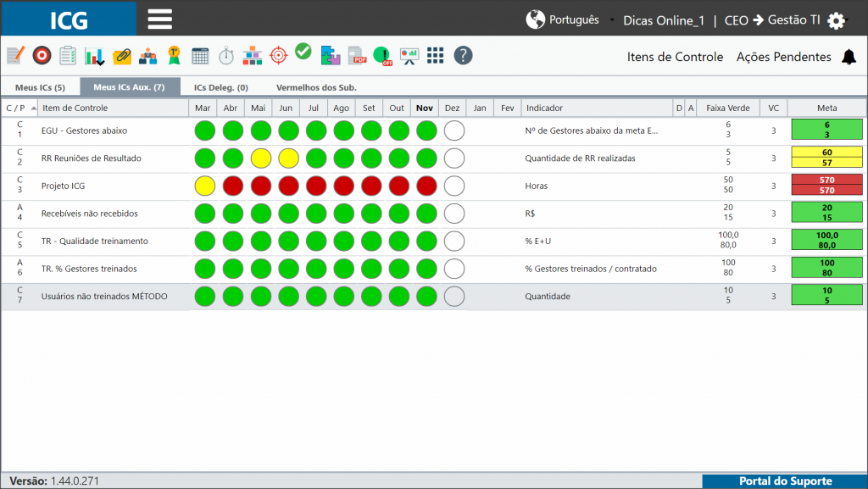The width and height of the screenshot is (868, 489).
Task: Open the ICs Deleg. (0) tab
Action: (221, 87)
